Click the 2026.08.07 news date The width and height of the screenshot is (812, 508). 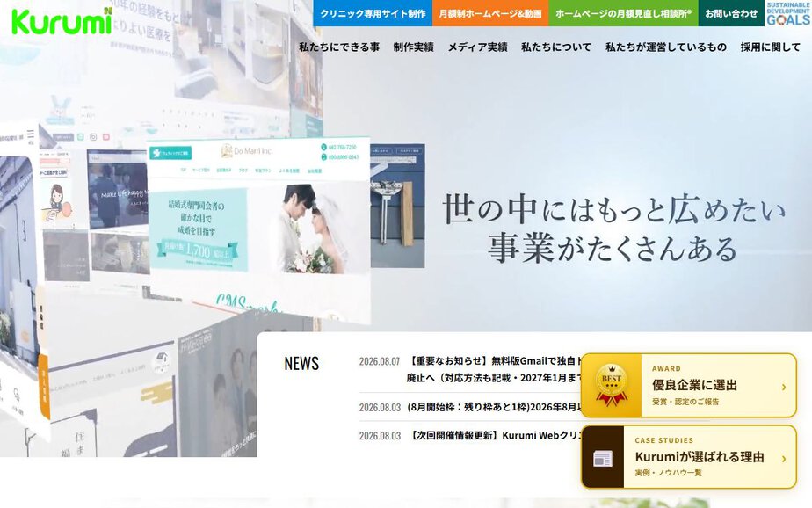(380, 361)
